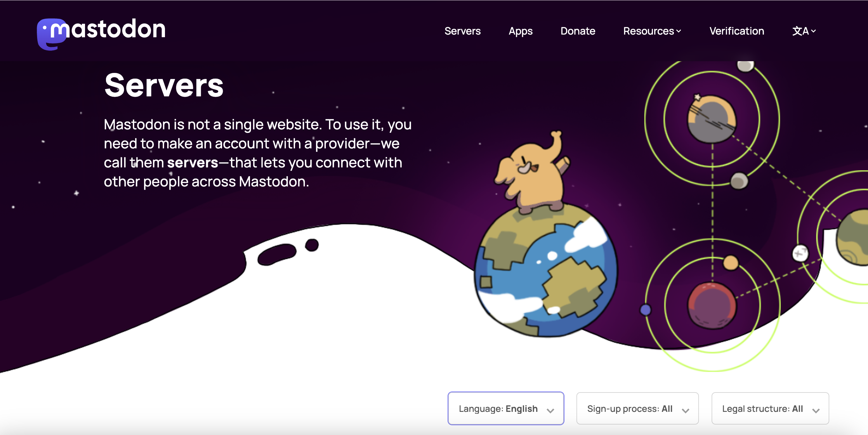Go to the Servers nav item
Viewport: 868px width, 435px height.
pos(462,31)
